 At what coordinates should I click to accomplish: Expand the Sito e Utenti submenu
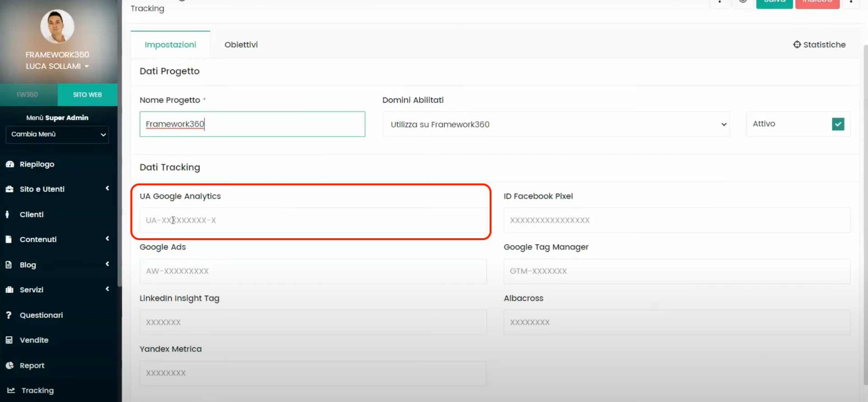pyautogui.click(x=107, y=189)
